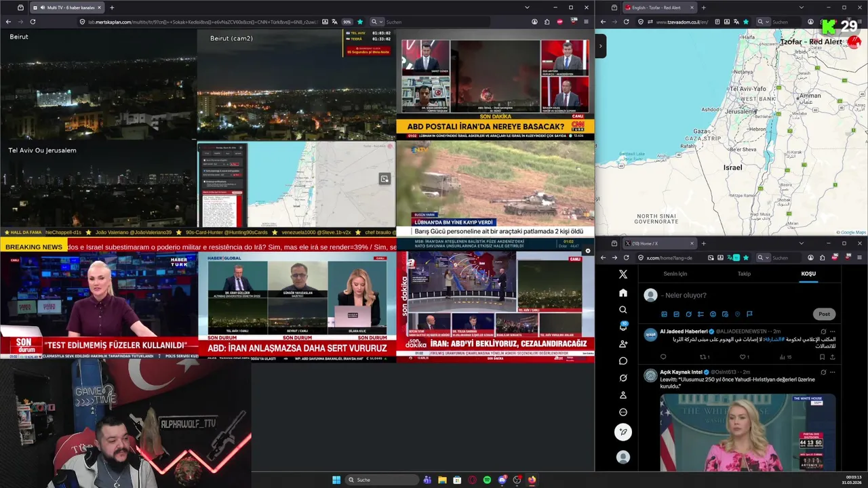Repost the Al Jadeed Haberleri post
Viewport: 868px width, 488px height.
[x=703, y=357]
